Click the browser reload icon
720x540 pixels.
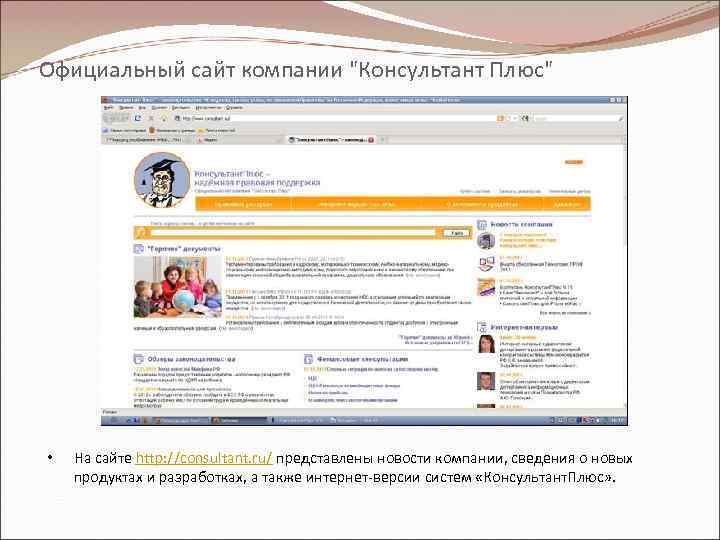point(137,118)
